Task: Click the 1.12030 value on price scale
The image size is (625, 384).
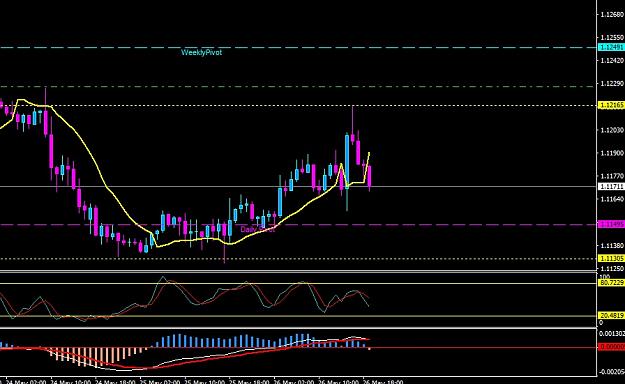Action: coord(612,130)
